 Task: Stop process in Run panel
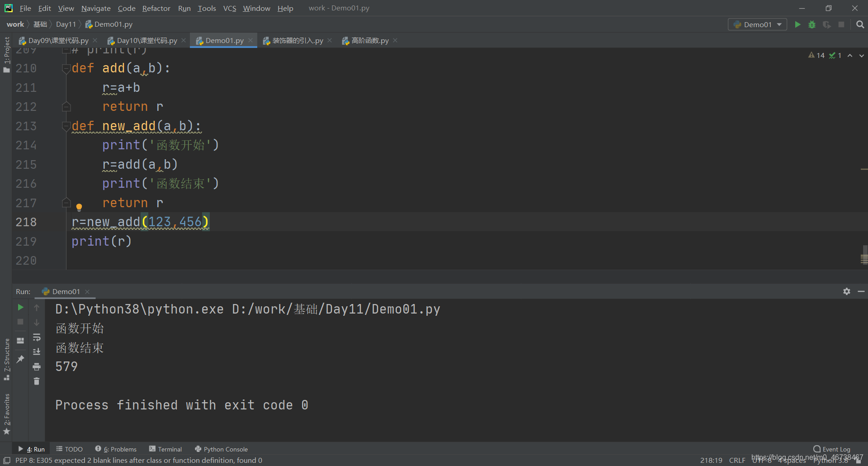pyautogui.click(x=20, y=322)
